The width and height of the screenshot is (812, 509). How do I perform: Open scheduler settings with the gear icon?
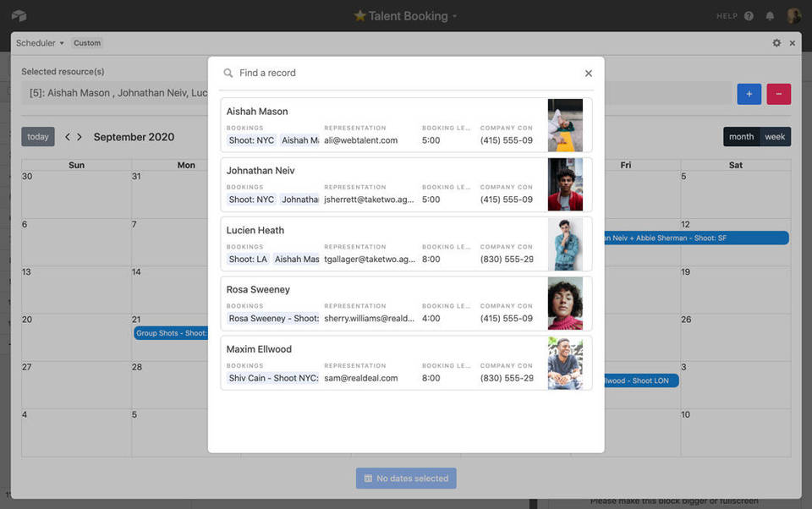click(776, 42)
